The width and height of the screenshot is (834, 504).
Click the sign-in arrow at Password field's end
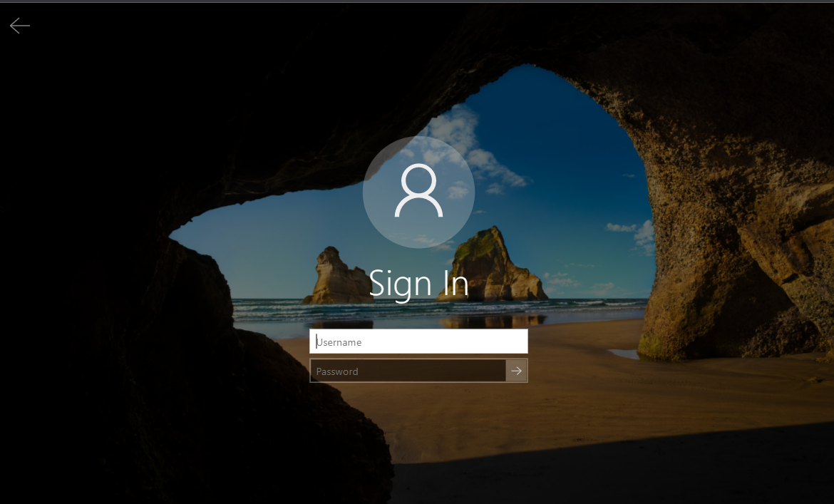pos(517,371)
